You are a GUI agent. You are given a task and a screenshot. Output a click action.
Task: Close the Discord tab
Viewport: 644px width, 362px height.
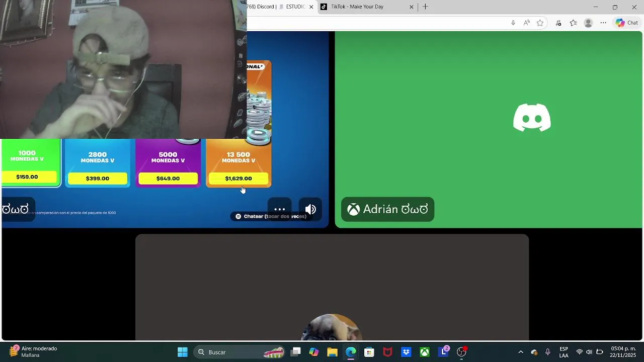(311, 7)
